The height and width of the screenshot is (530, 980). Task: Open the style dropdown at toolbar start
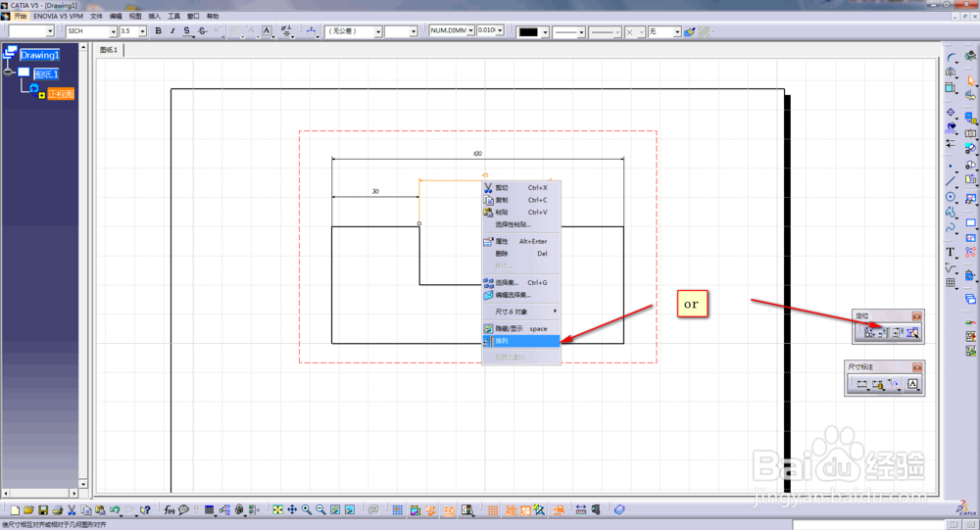(x=50, y=31)
